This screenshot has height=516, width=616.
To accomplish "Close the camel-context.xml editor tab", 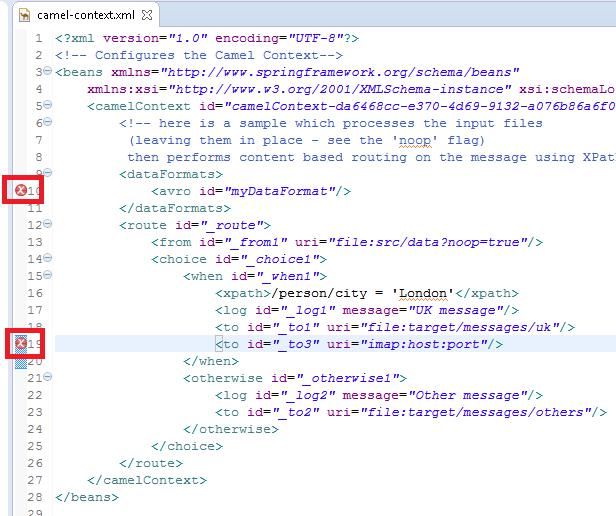I will point(147,17).
